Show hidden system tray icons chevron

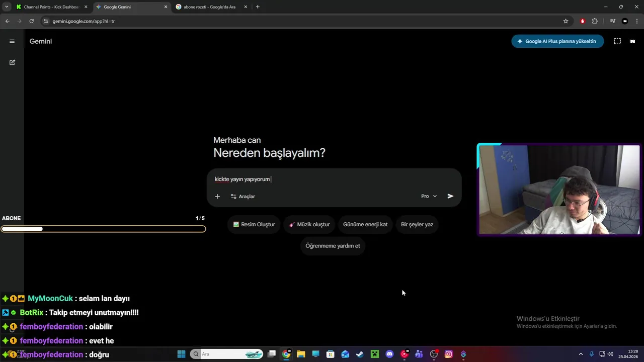pyautogui.click(x=581, y=354)
